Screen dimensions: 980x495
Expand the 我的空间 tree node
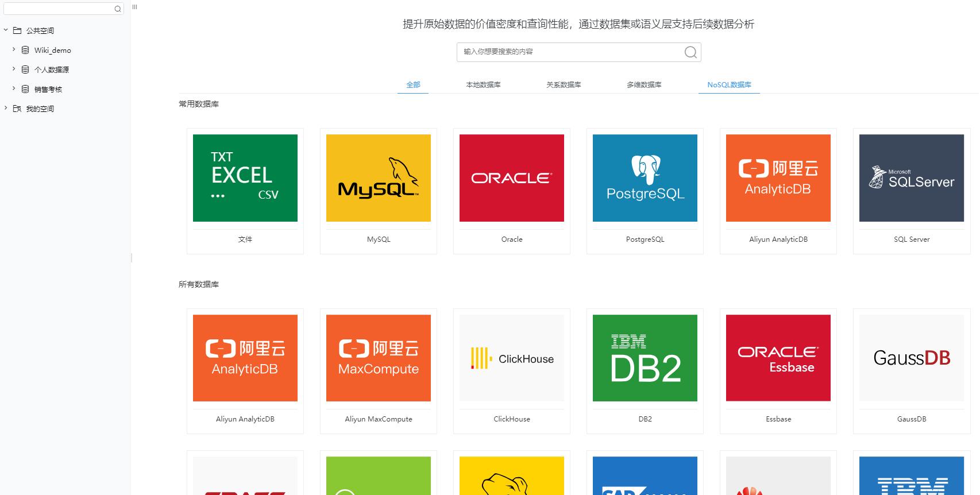(x=6, y=108)
